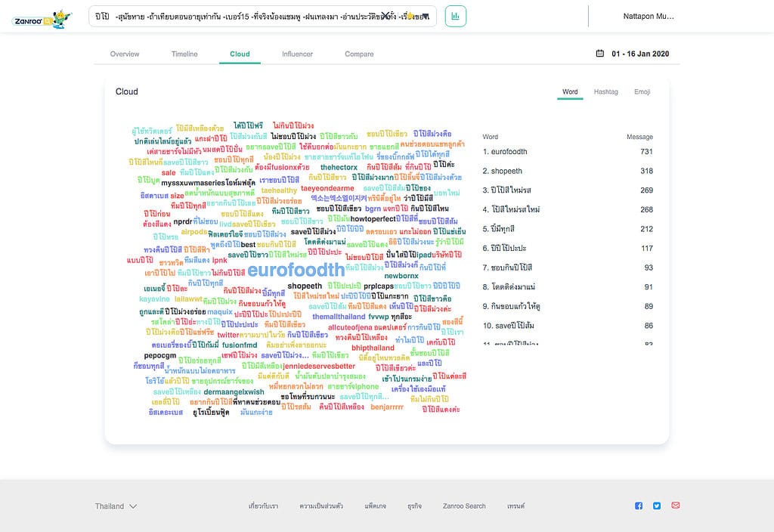Click fusionfmd in the word cloud
Viewport: 774px width, 532px height.
[x=240, y=345]
